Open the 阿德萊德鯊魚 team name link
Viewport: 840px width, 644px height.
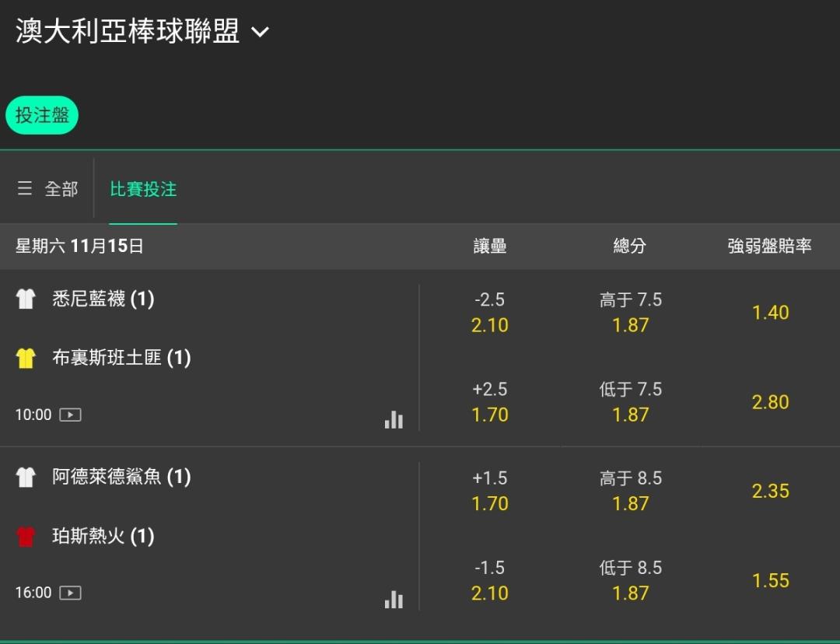(107, 477)
